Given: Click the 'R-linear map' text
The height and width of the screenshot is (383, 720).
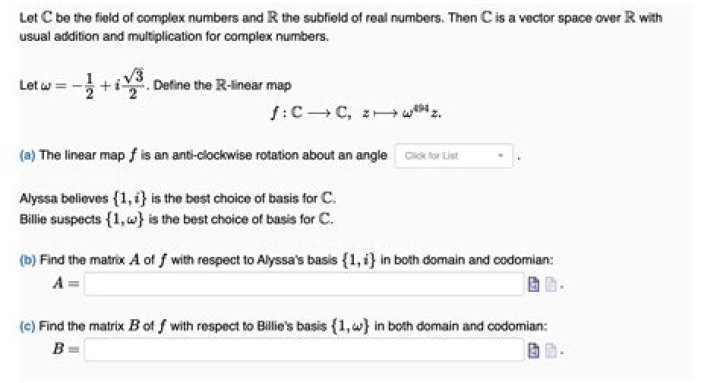Looking at the screenshot, I should tap(253, 85).
